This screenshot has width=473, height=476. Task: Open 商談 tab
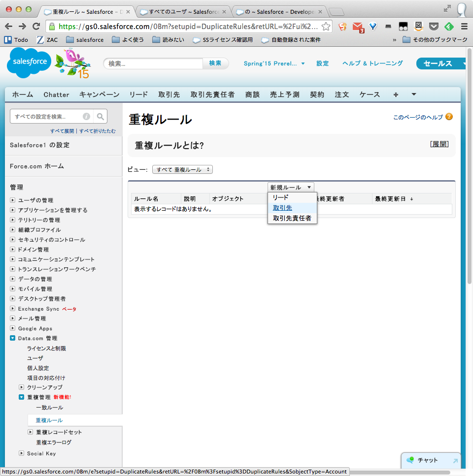[x=252, y=95]
